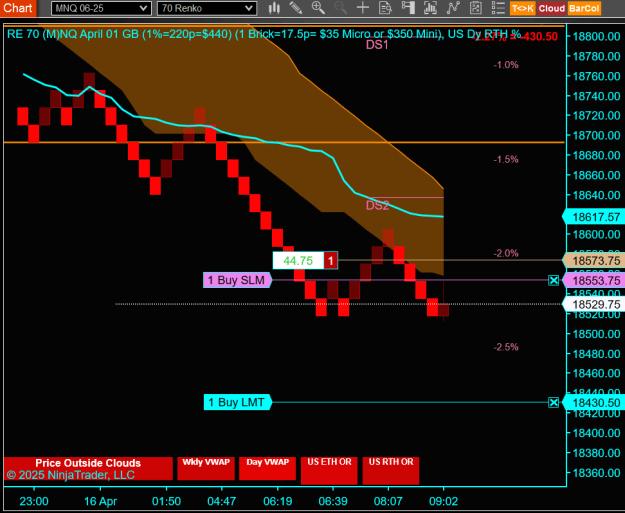Viewport: 625px width, 513px height.
Task: Open the Chart Trader panel icon
Action: coord(408,8)
